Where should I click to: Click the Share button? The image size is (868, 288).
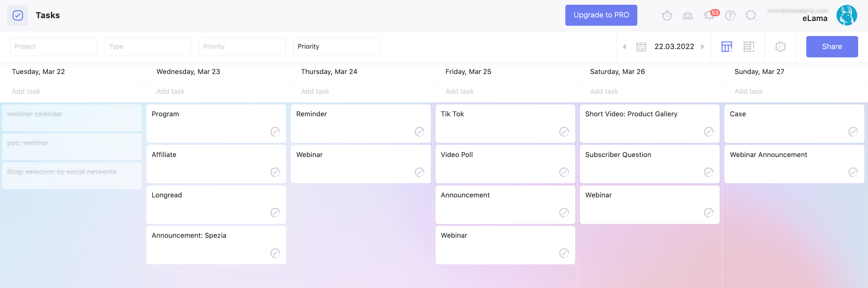pyautogui.click(x=832, y=47)
